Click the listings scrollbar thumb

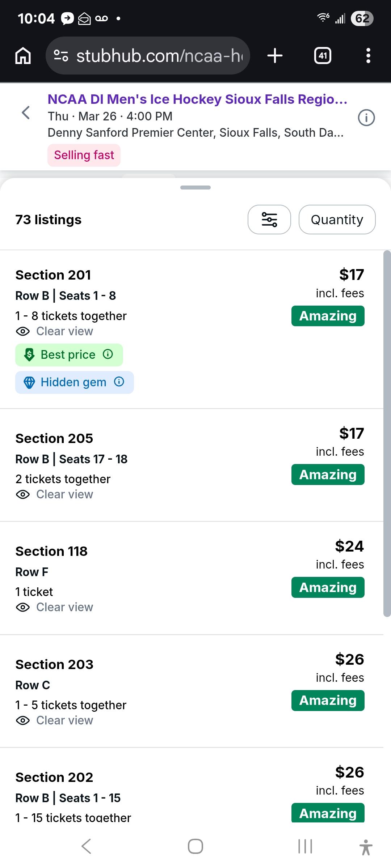tap(387, 434)
